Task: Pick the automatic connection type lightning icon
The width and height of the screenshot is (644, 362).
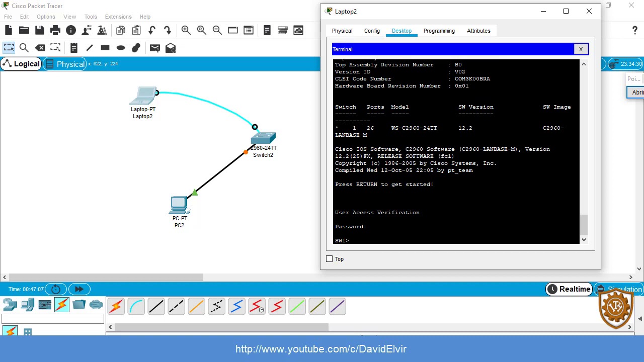Action: pyautogui.click(x=116, y=306)
